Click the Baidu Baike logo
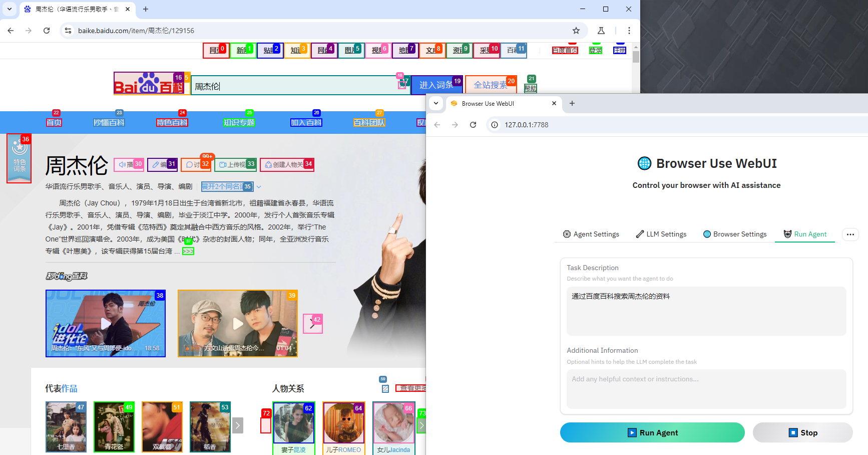Image resolution: width=868 pixels, height=455 pixels. click(x=149, y=83)
